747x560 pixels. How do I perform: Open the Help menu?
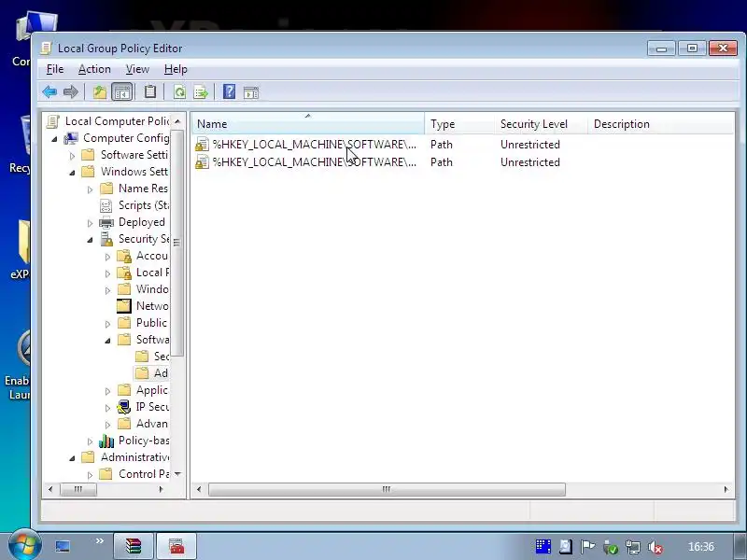[x=176, y=69]
